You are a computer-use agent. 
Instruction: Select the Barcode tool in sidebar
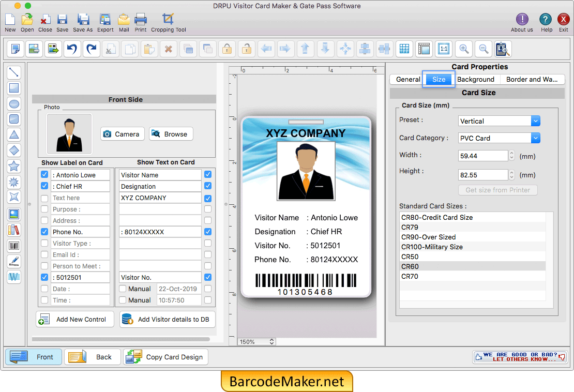pyautogui.click(x=14, y=246)
